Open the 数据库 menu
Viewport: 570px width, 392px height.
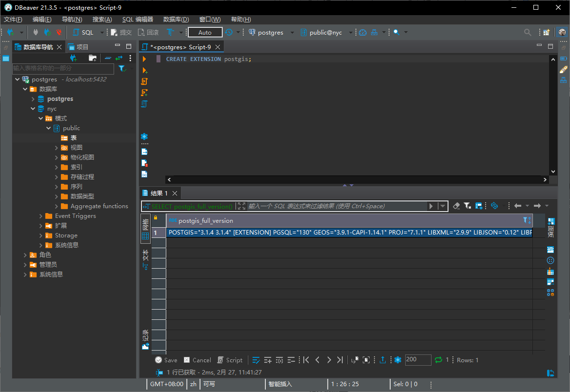[x=176, y=20]
